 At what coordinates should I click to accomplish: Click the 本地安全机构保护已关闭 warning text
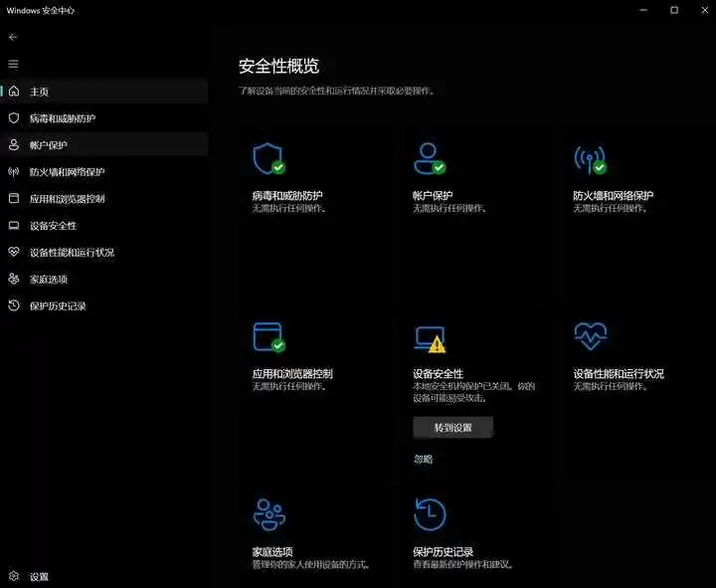[473, 392]
